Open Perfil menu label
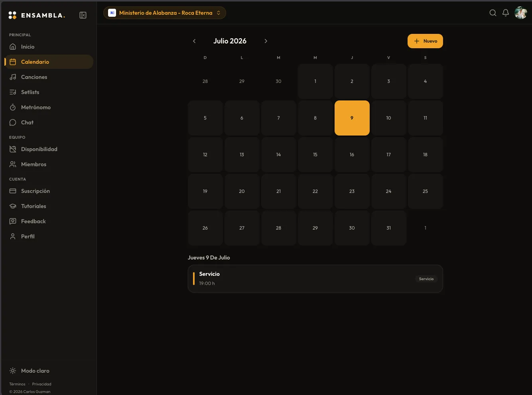The width and height of the screenshot is (532, 395). [x=28, y=236]
